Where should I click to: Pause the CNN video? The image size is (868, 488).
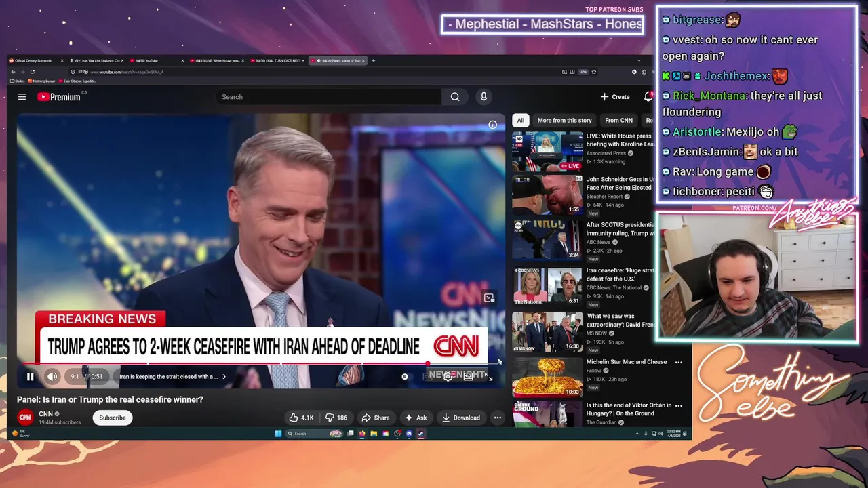pyautogui.click(x=30, y=377)
